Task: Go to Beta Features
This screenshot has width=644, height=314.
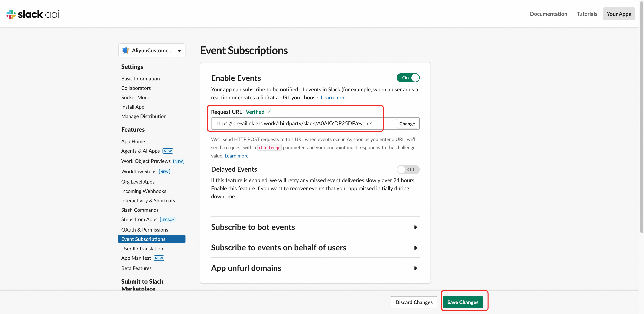Action: pos(136,268)
